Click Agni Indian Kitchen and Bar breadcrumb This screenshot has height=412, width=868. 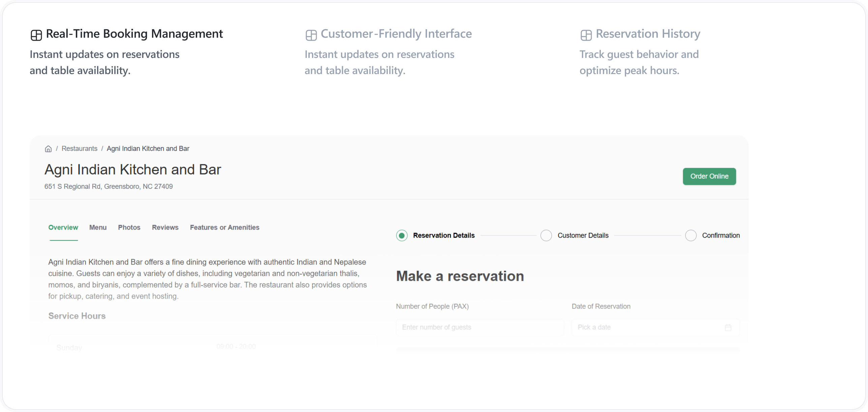coord(148,148)
